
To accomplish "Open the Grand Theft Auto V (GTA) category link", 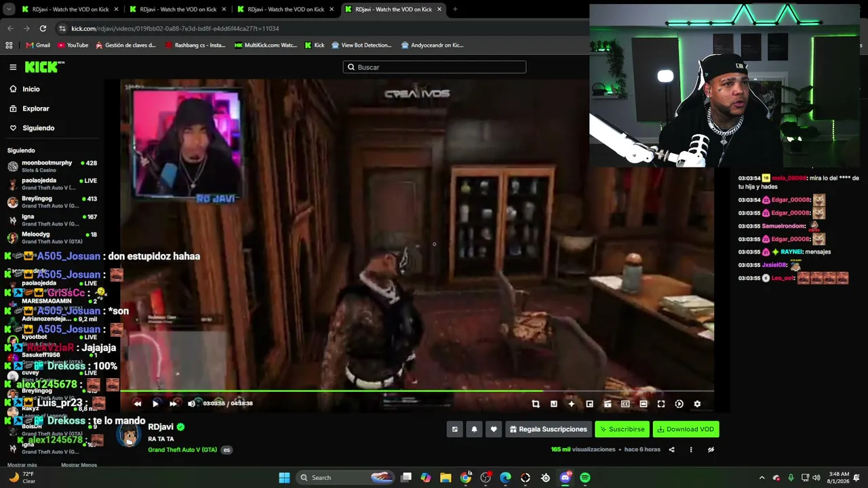I will [x=182, y=450].
